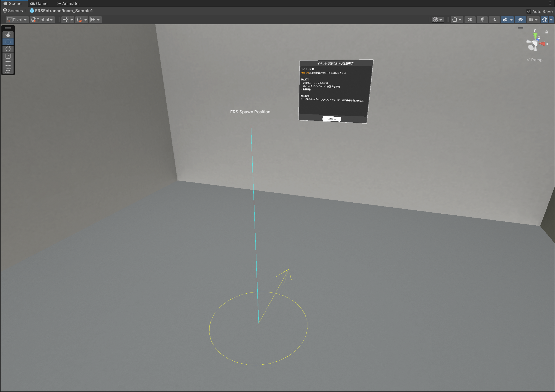
Task: Select the Rotate tool
Action: click(x=8, y=49)
